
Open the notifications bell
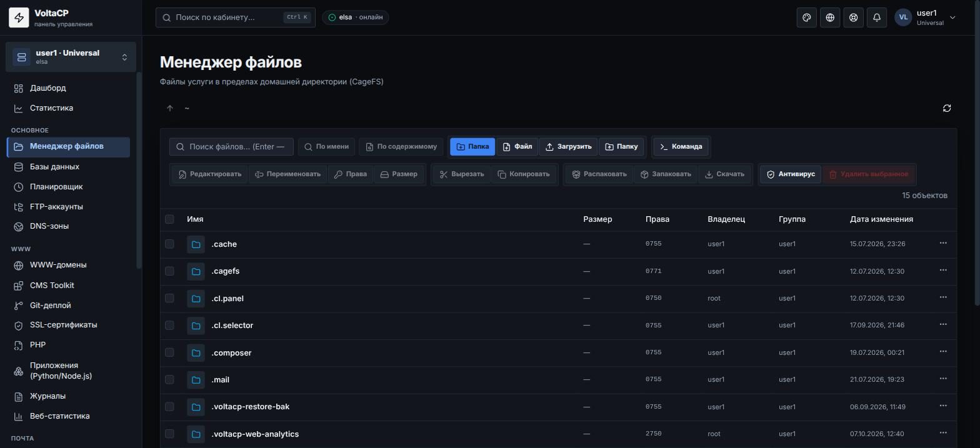click(877, 17)
